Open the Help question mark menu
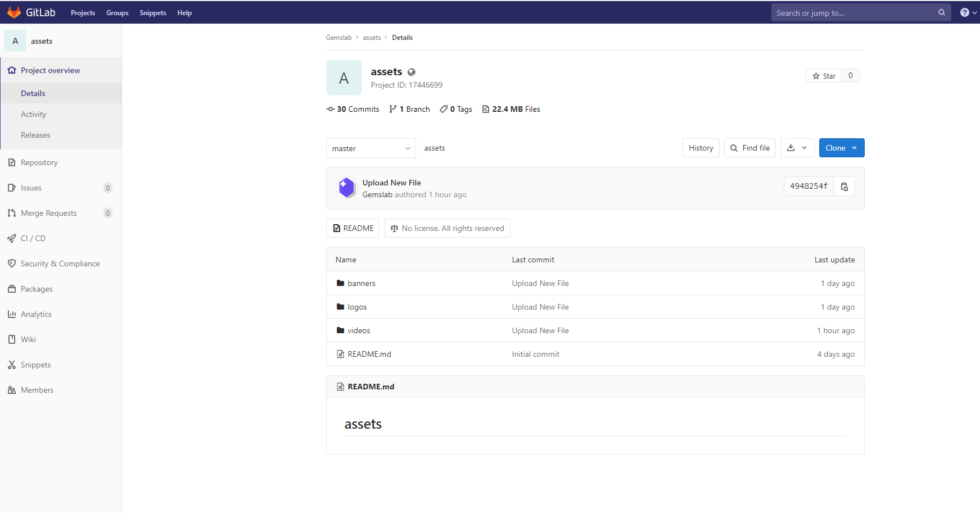This screenshot has width=980, height=513. pyautogui.click(x=967, y=13)
